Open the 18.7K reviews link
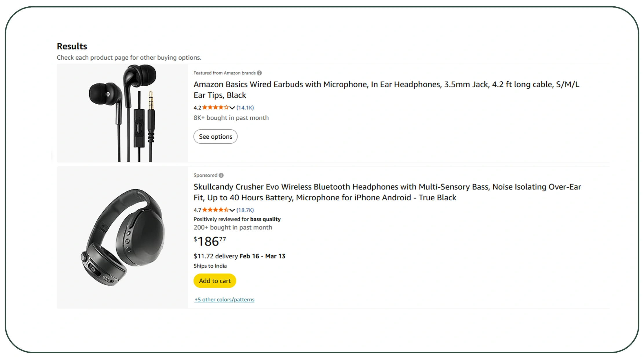Screen dimensions: 644x359 pos(245,210)
